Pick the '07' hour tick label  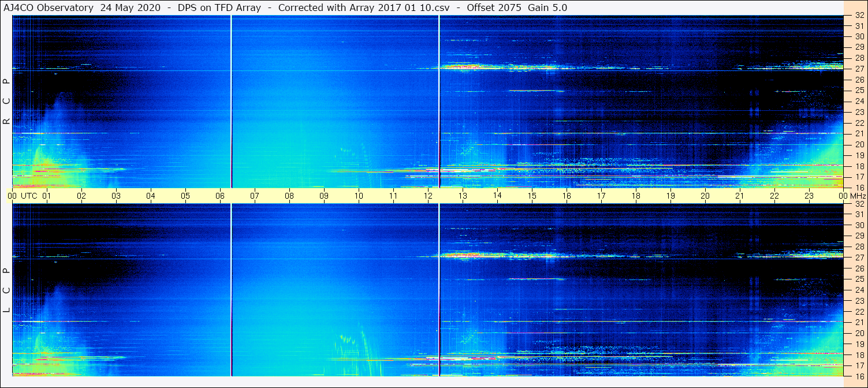click(x=255, y=196)
